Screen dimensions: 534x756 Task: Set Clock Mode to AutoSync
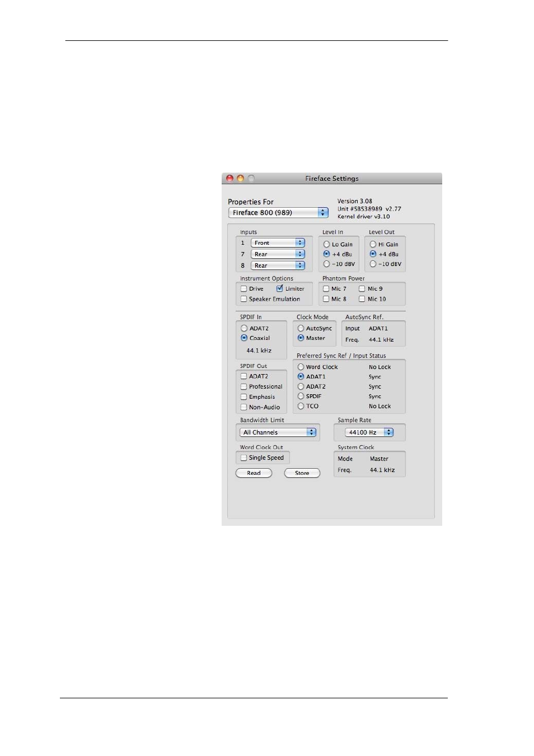(x=301, y=329)
